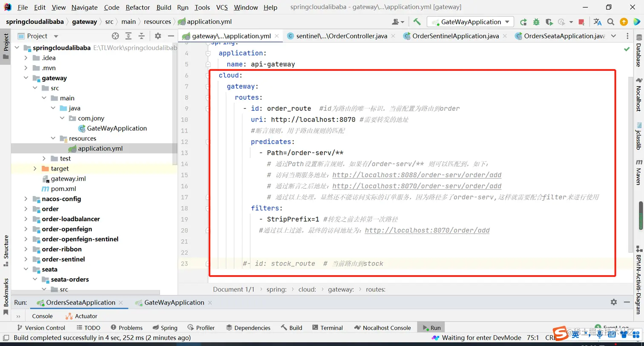
Task: Open the Problems tool window
Action: (126, 328)
